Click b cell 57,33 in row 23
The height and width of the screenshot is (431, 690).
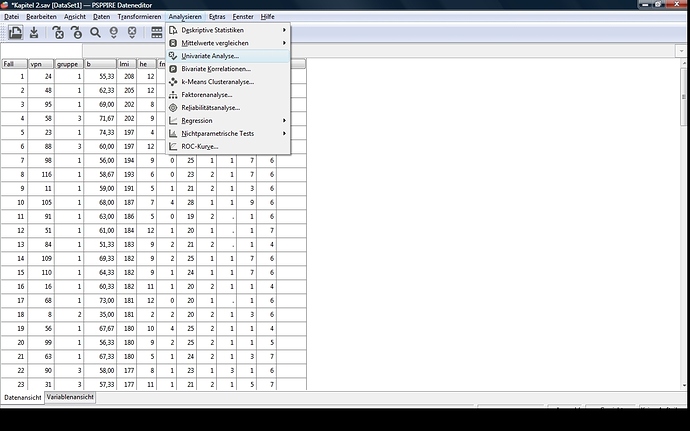click(x=100, y=384)
